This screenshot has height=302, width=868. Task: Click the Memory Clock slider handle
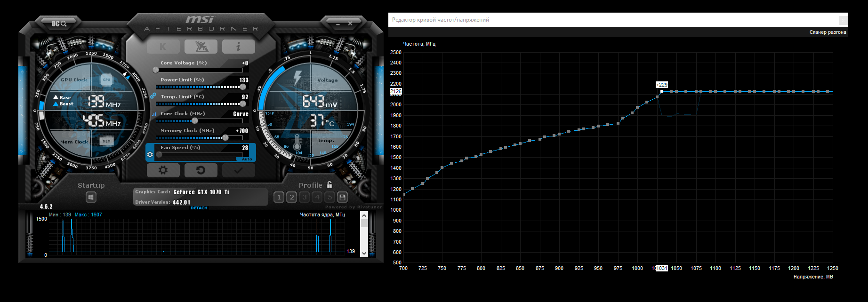(225, 138)
